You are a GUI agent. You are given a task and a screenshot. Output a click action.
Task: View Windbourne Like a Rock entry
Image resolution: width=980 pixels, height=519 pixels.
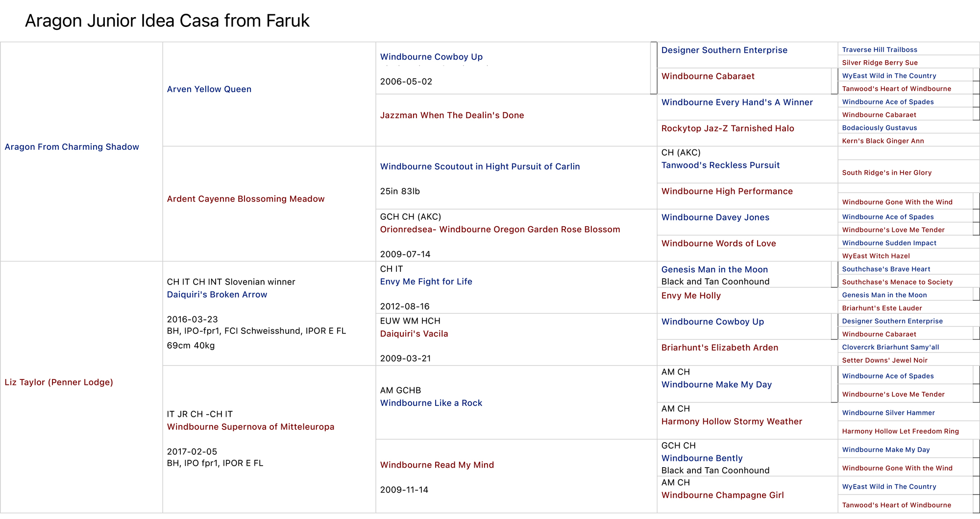pos(431,403)
